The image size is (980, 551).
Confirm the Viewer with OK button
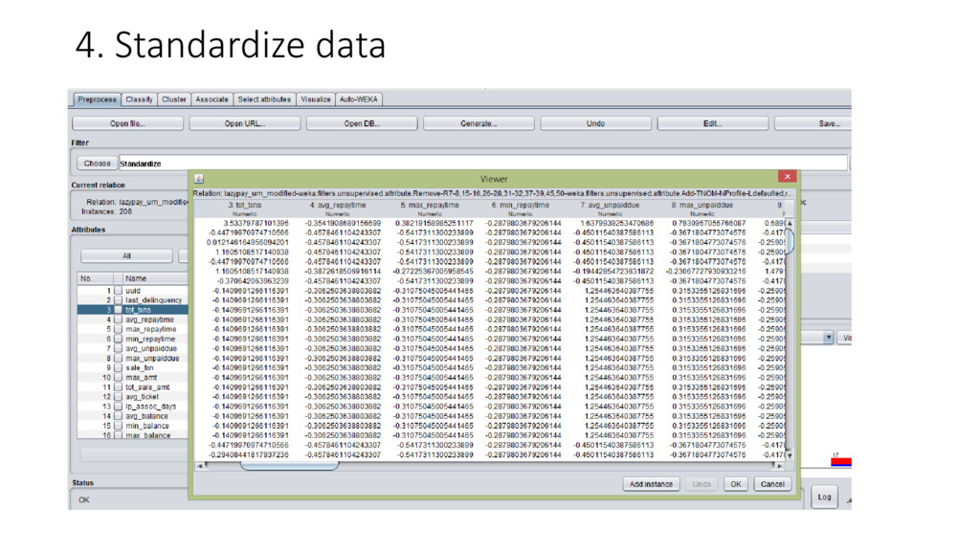coord(736,484)
